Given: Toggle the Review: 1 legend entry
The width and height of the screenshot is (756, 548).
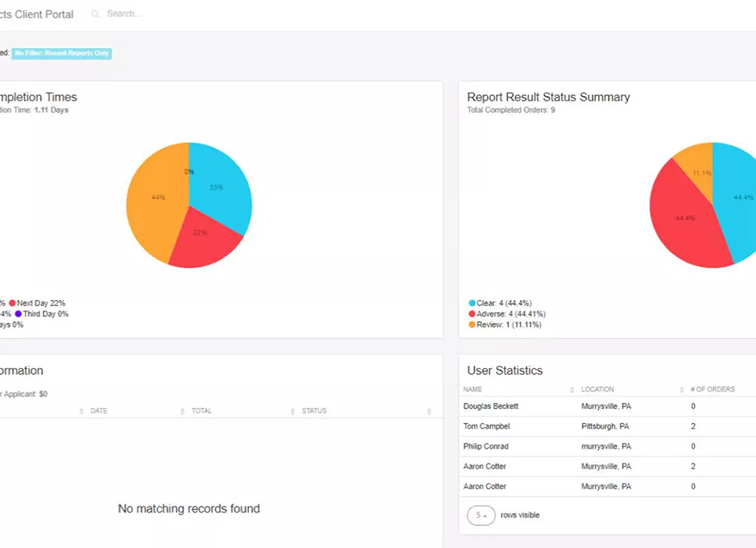Looking at the screenshot, I should (x=503, y=325).
